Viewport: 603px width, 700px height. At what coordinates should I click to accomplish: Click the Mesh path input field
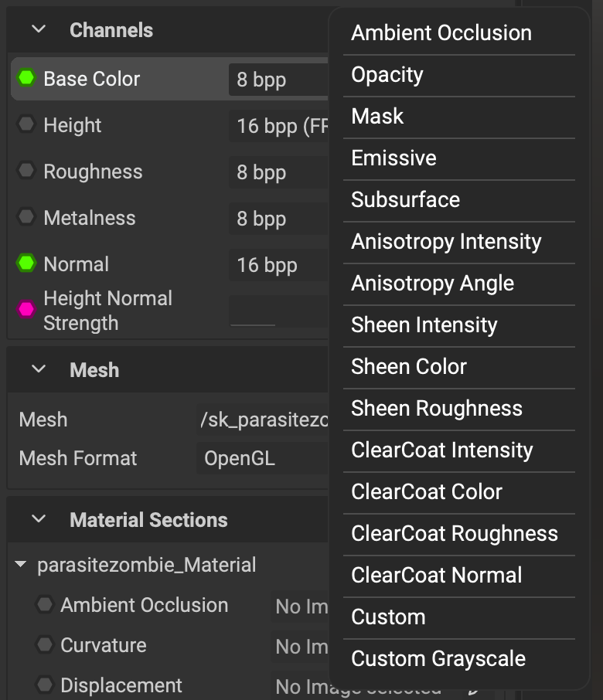[263, 420]
